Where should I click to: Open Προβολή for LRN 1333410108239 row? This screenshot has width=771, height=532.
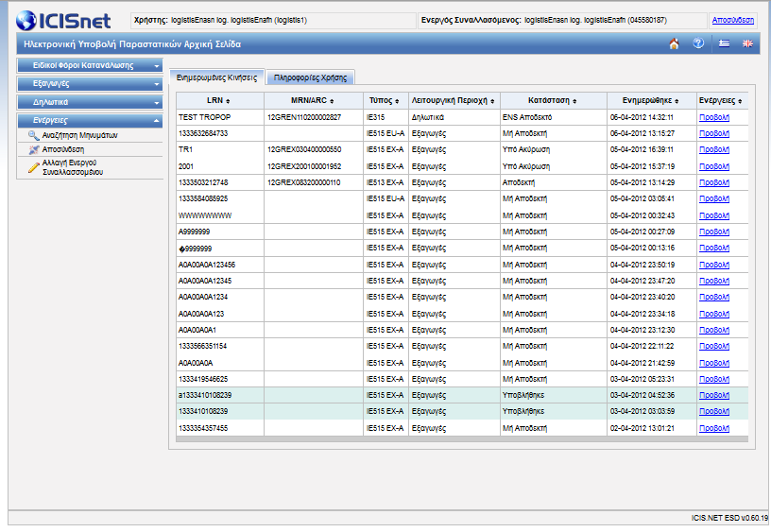[x=714, y=411]
